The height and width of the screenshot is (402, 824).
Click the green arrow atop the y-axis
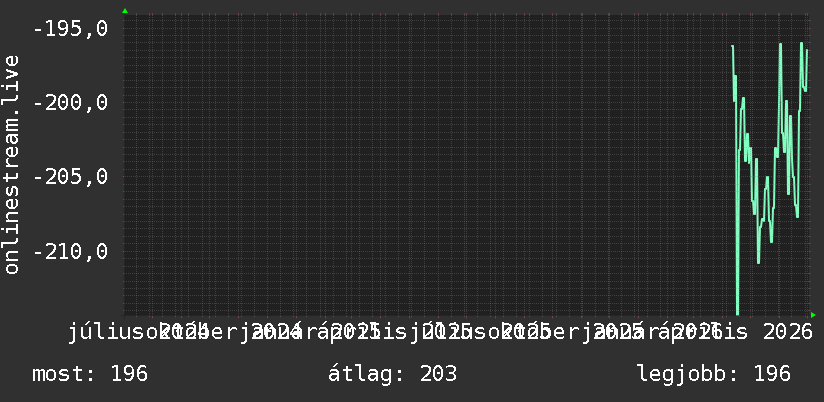click(125, 11)
